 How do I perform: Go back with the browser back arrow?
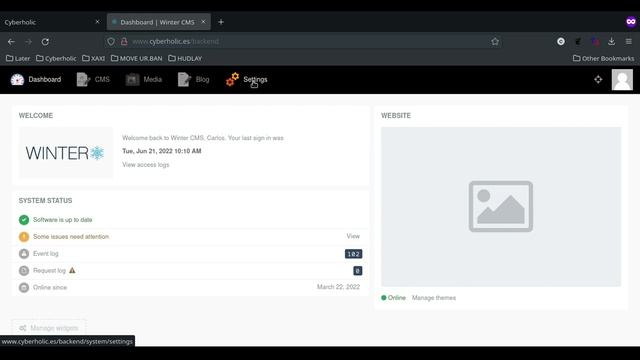pos(11,42)
